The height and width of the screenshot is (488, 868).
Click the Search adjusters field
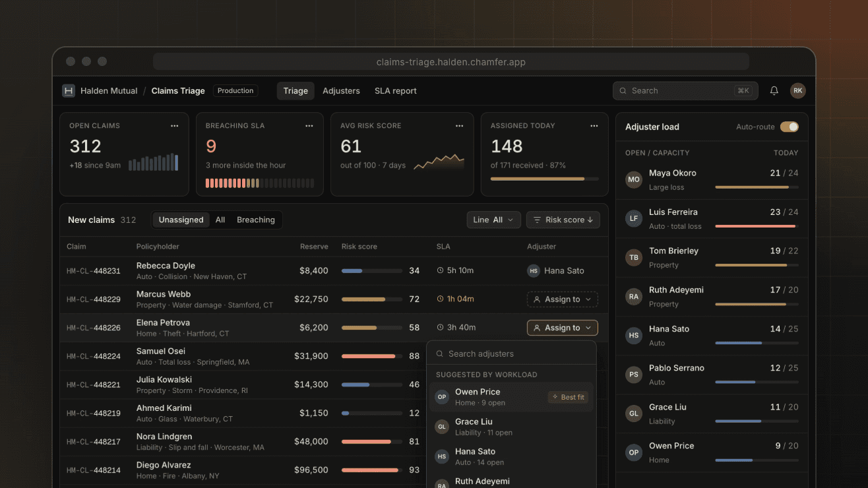point(511,354)
